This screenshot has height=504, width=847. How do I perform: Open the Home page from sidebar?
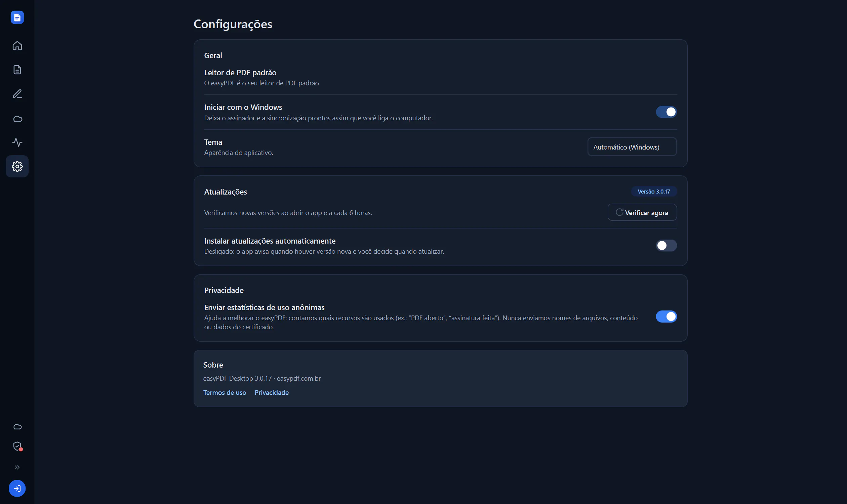17,45
